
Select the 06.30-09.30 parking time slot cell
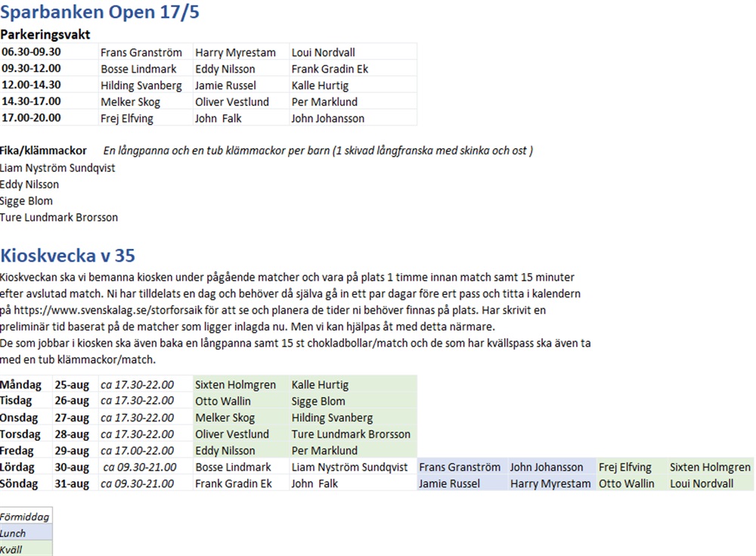click(x=32, y=52)
